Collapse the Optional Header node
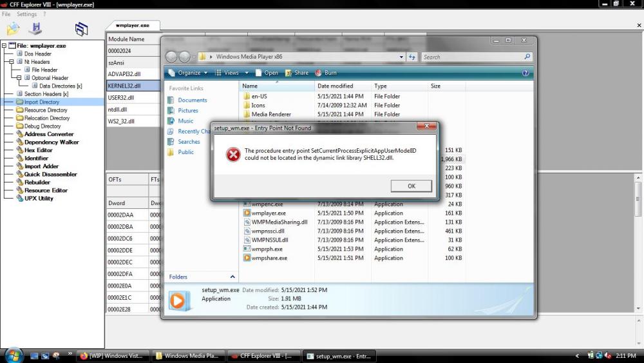 tap(19, 78)
